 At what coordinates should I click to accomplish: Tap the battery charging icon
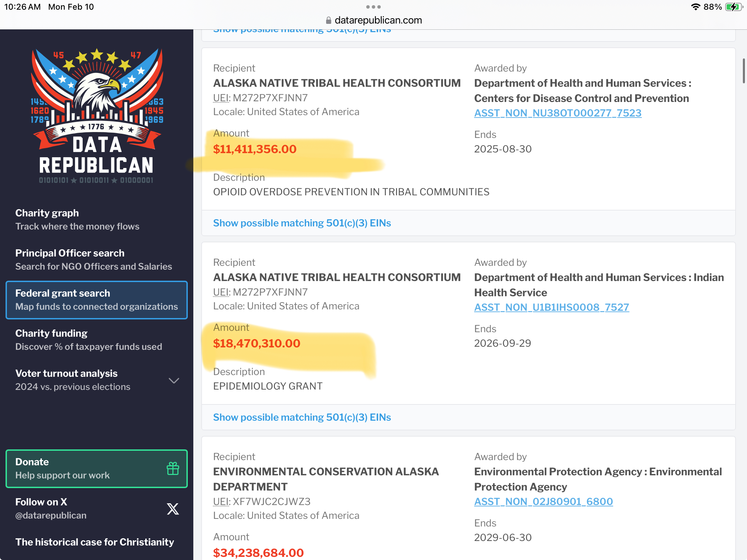(x=734, y=7)
